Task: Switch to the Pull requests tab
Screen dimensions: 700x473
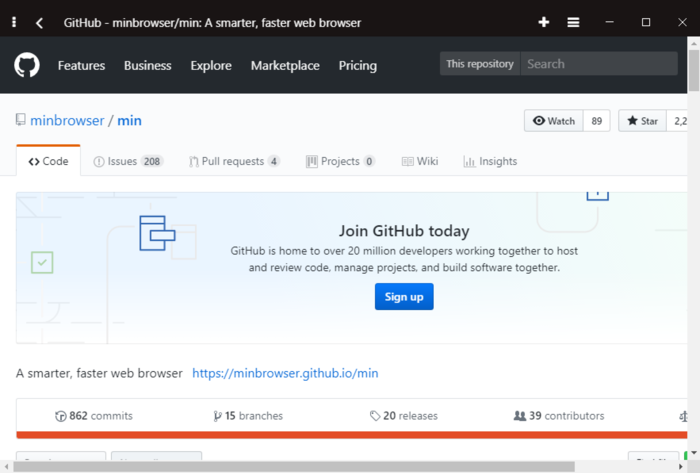Action: 234,161
